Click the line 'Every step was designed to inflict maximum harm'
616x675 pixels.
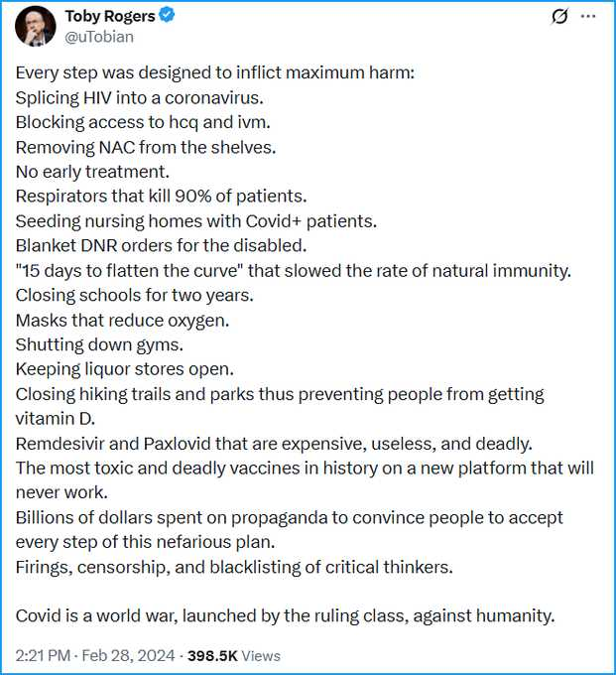pyautogui.click(x=215, y=72)
